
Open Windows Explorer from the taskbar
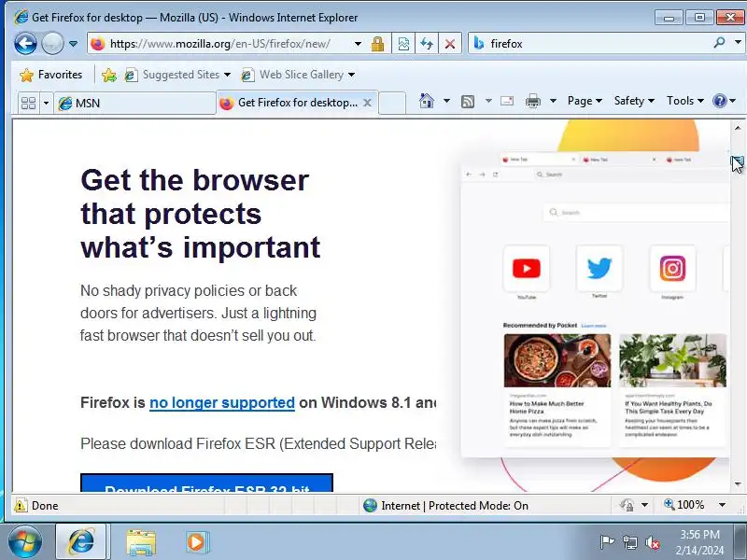point(141,542)
